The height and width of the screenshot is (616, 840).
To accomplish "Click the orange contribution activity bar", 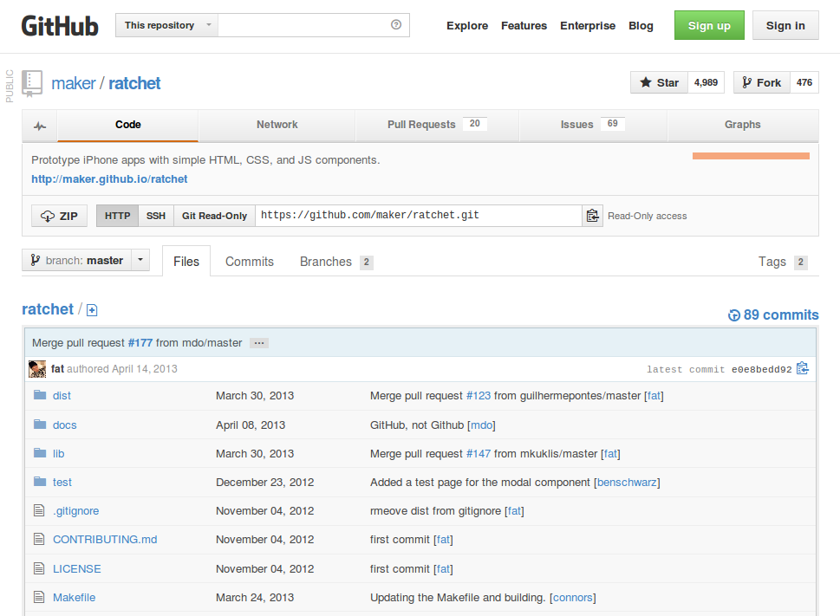I will pyautogui.click(x=752, y=156).
